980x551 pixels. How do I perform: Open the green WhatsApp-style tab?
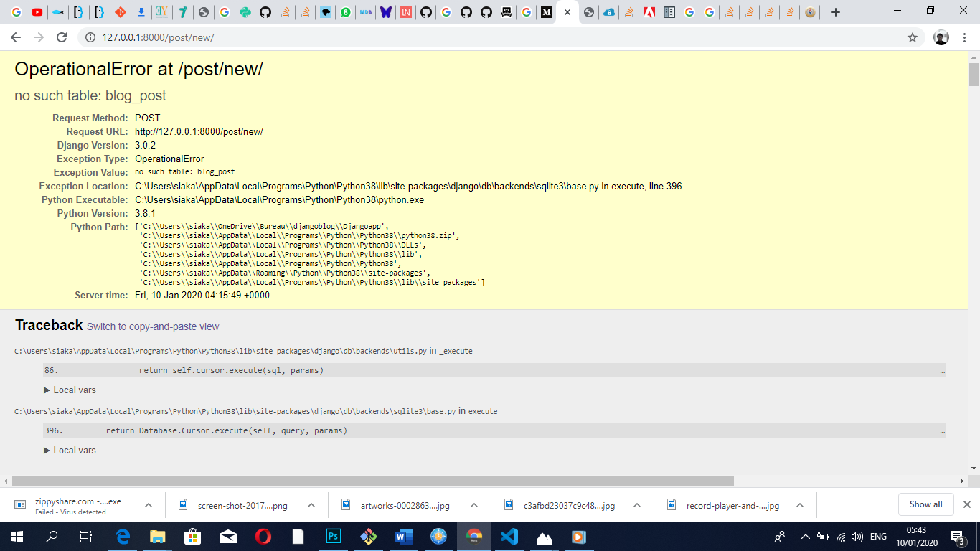[346, 12]
